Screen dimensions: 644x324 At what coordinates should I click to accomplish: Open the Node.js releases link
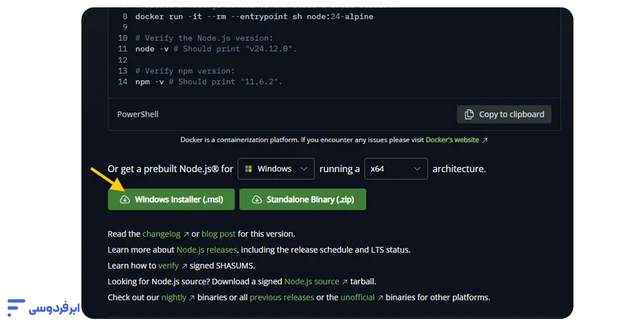[x=206, y=250]
